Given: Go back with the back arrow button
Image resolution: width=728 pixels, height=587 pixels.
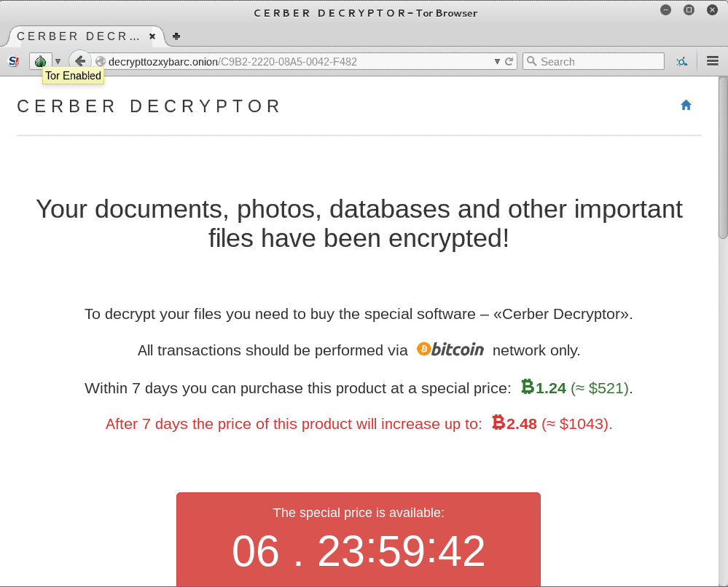Looking at the screenshot, I should (x=80, y=60).
